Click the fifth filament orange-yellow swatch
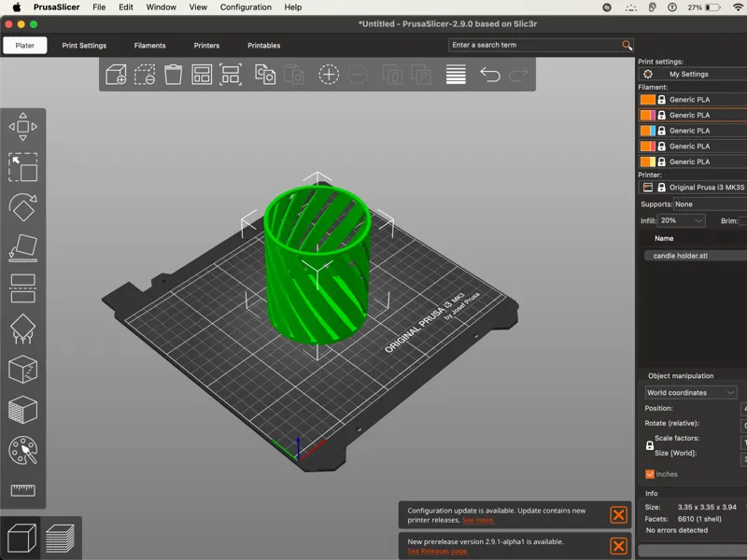Viewport: 747px width, 560px height. (648, 161)
